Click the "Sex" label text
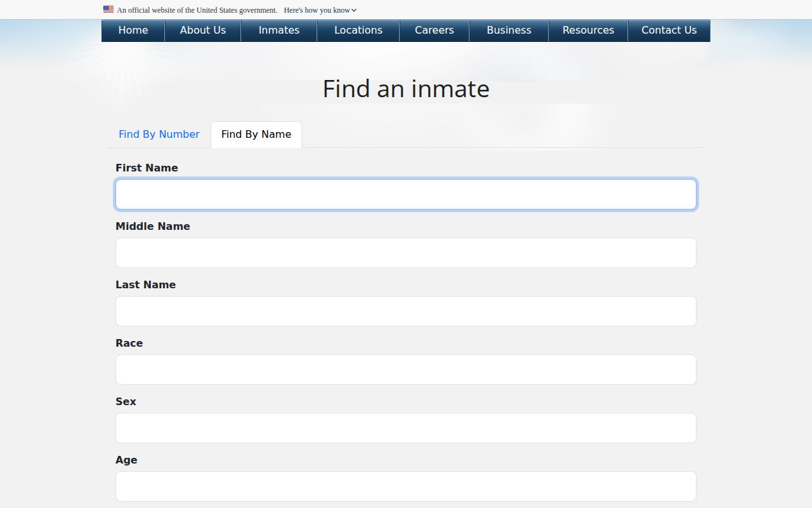The width and height of the screenshot is (812, 508). pyautogui.click(x=126, y=401)
